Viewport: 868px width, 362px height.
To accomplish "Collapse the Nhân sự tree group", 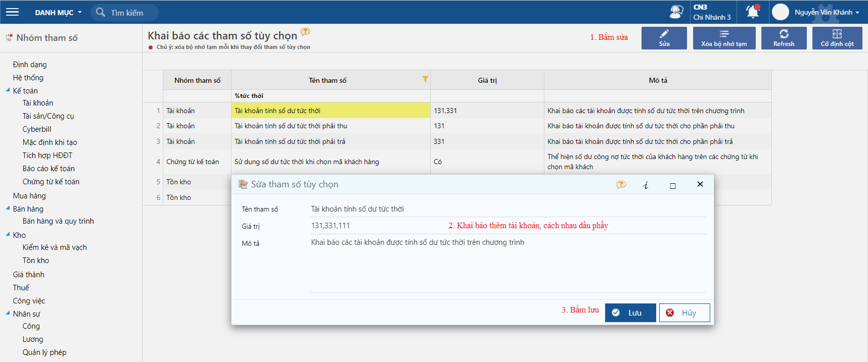I will click(8, 314).
